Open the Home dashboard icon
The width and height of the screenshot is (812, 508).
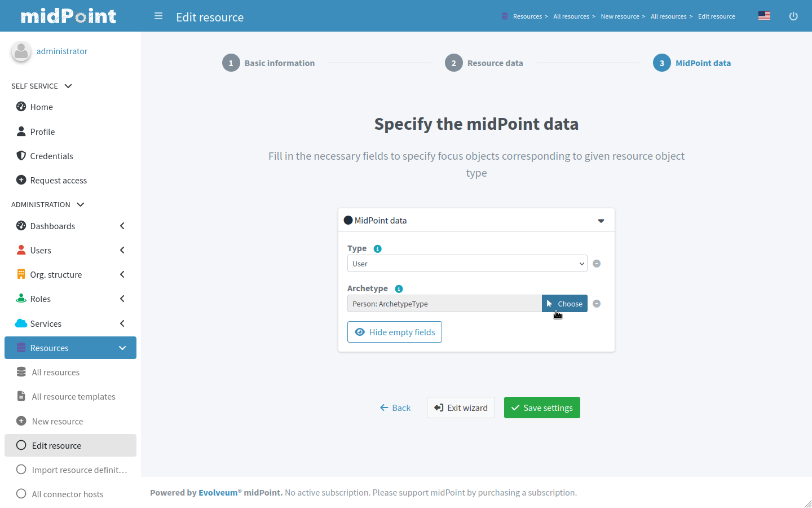point(21,107)
